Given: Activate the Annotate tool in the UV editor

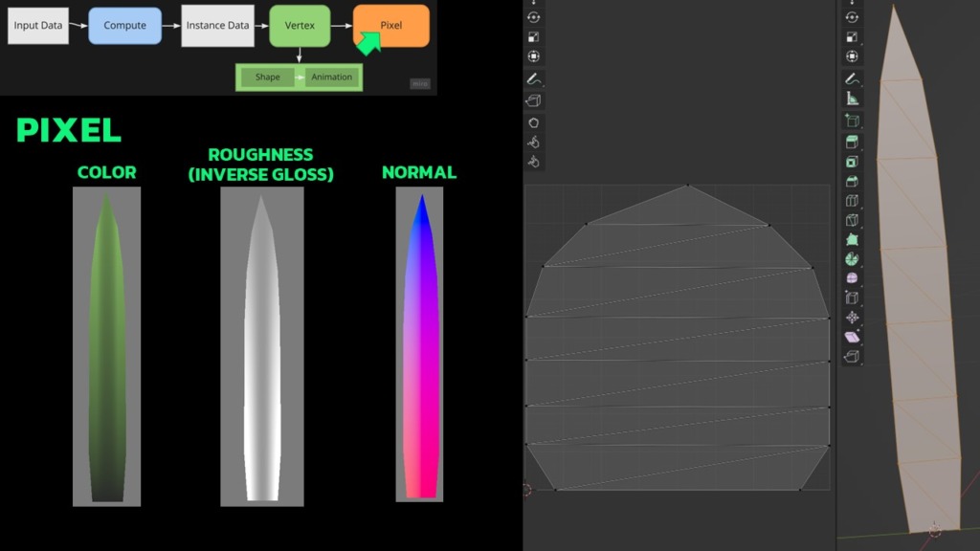Looking at the screenshot, I should click(534, 79).
